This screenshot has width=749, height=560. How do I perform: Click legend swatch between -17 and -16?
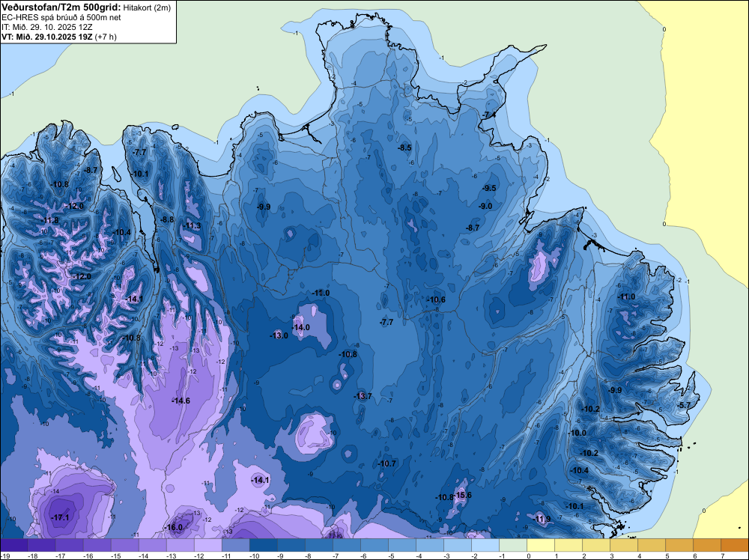point(69,545)
